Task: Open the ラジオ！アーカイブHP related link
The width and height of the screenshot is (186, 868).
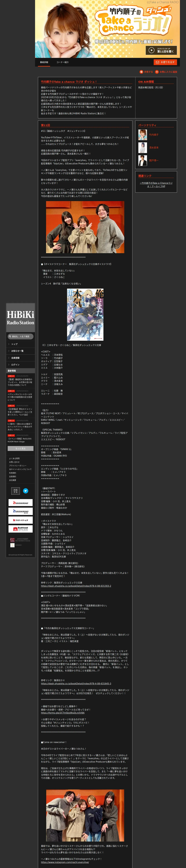Action: pyautogui.click(x=156, y=185)
